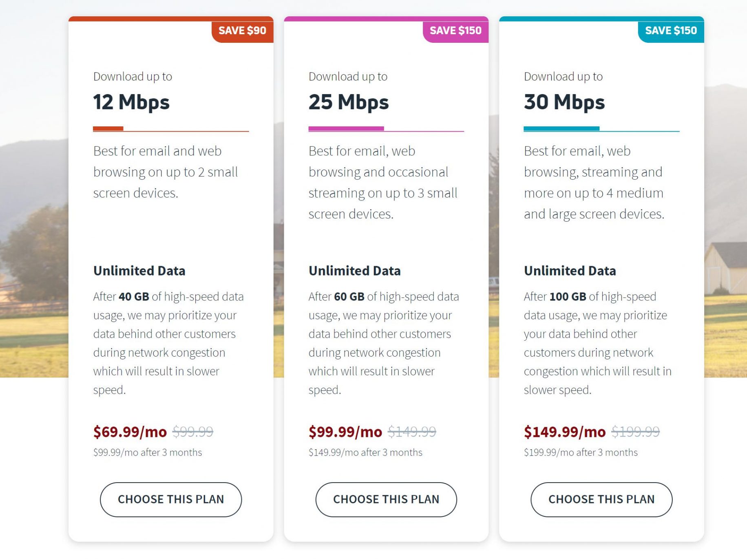
Task: Click the 40 GB data threshold text
Action: click(x=134, y=297)
